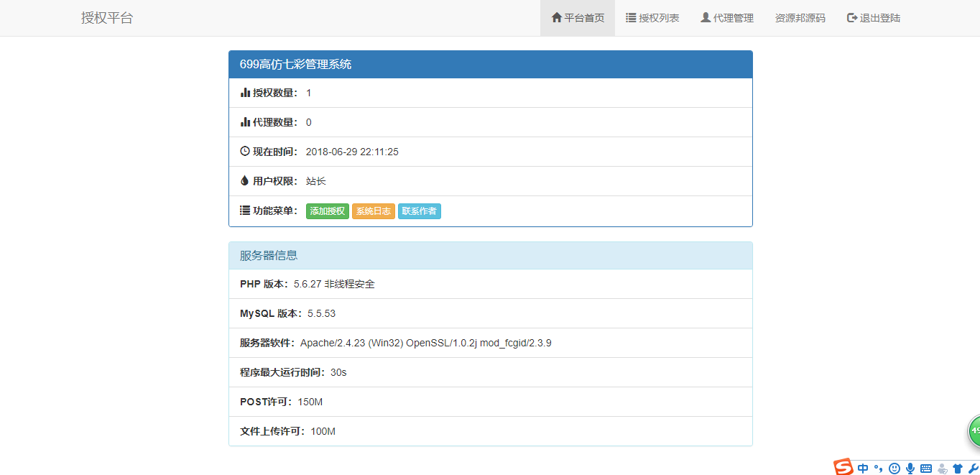Click the IME user account icon
Image resolution: width=980 pixels, height=475 pixels.
pos(942,469)
